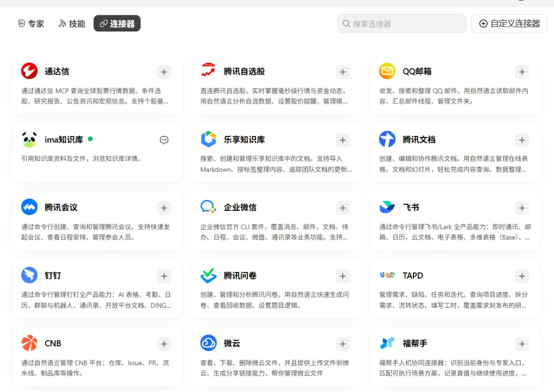
Task: Open the QQ邮箱 card title
Action: (417, 71)
